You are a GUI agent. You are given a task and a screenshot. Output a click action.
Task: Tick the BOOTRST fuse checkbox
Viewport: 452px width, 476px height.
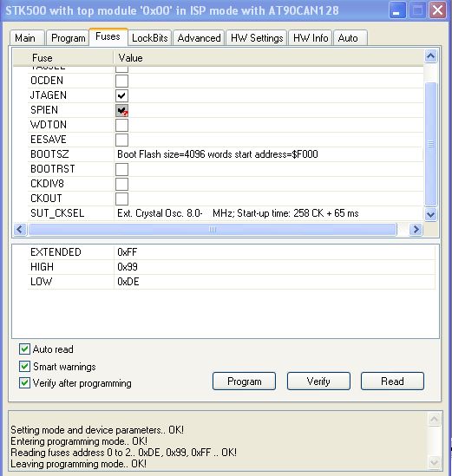(x=121, y=169)
